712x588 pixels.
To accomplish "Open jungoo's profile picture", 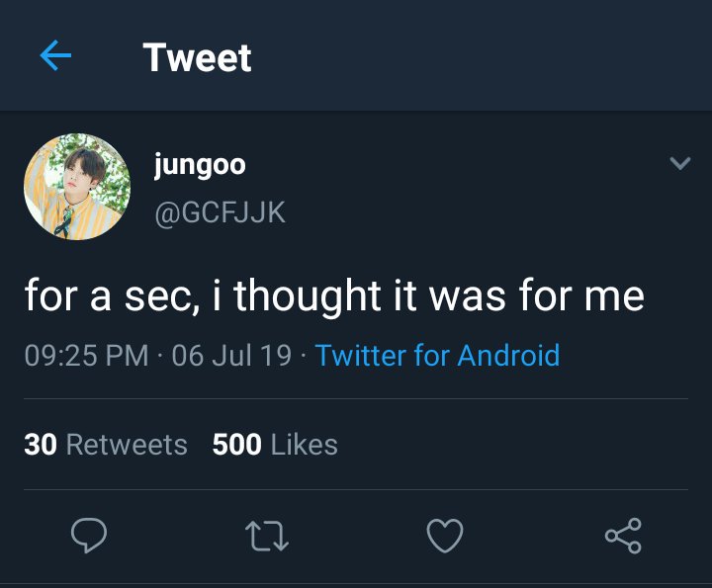I will (x=77, y=187).
